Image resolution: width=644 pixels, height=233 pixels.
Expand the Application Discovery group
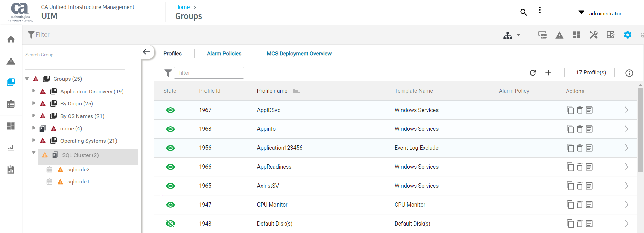[34, 91]
